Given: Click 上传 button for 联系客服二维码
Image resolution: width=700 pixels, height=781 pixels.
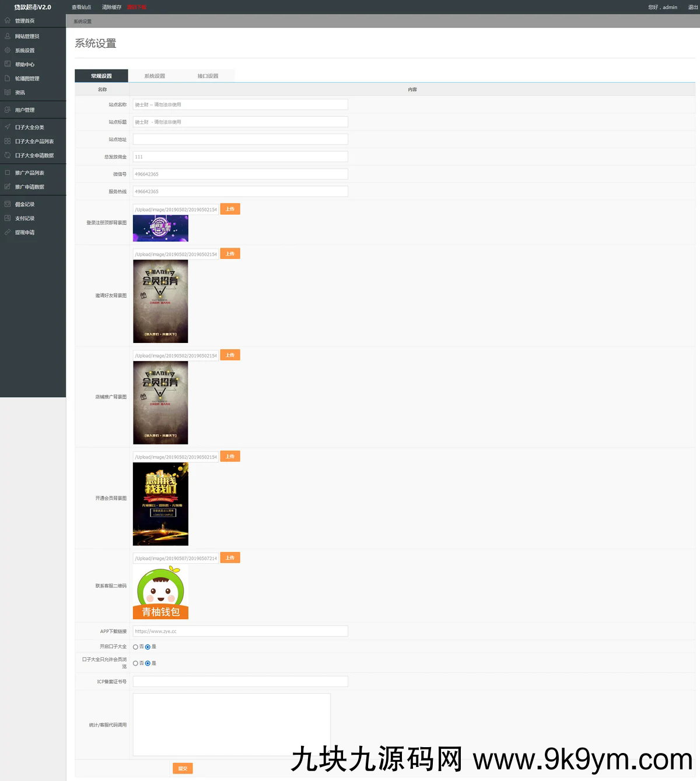Looking at the screenshot, I should pyautogui.click(x=230, y=558).
